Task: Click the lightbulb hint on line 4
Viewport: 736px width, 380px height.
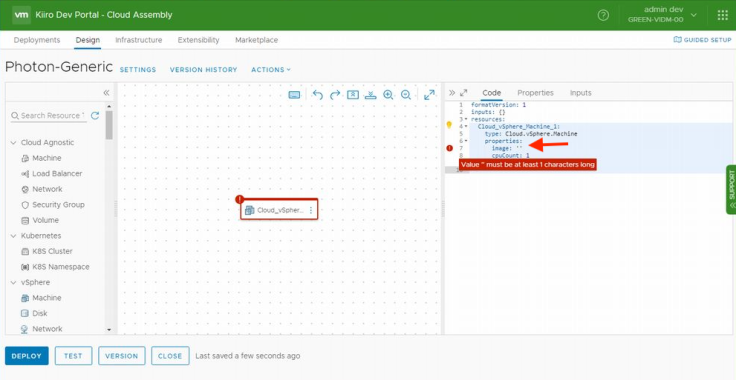Action: 449,125
